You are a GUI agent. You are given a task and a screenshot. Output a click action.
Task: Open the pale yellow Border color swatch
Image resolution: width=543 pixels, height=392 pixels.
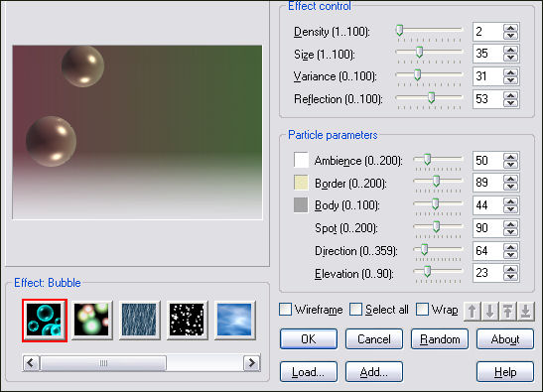coord(301,183)
